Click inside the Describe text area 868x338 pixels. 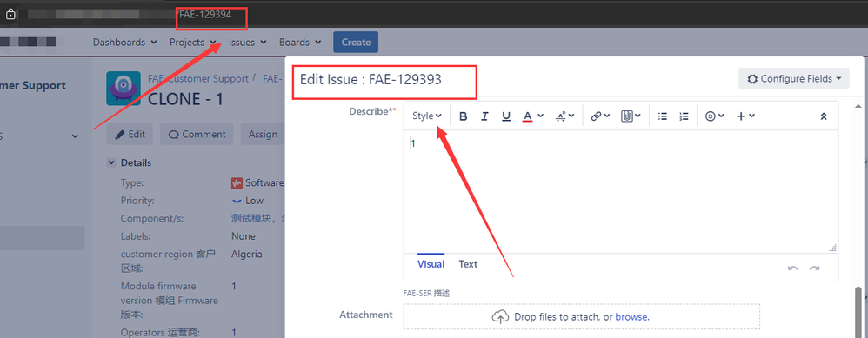click(x=620, y=192)
